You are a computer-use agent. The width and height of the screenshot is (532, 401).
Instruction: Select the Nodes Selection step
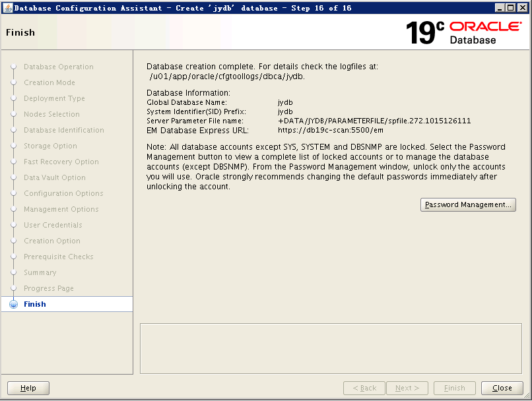click(51, 114)
